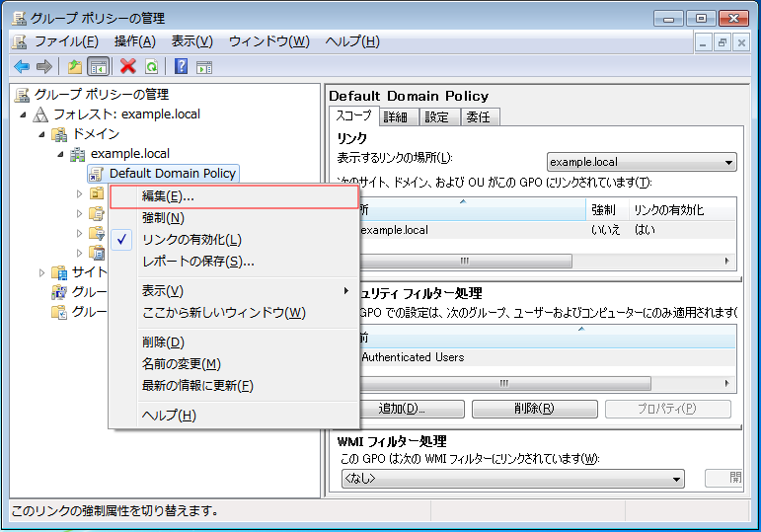This screenshot has width=761, height=532.
Task: Switch to the 設定 tab
Action: point(437,117)
